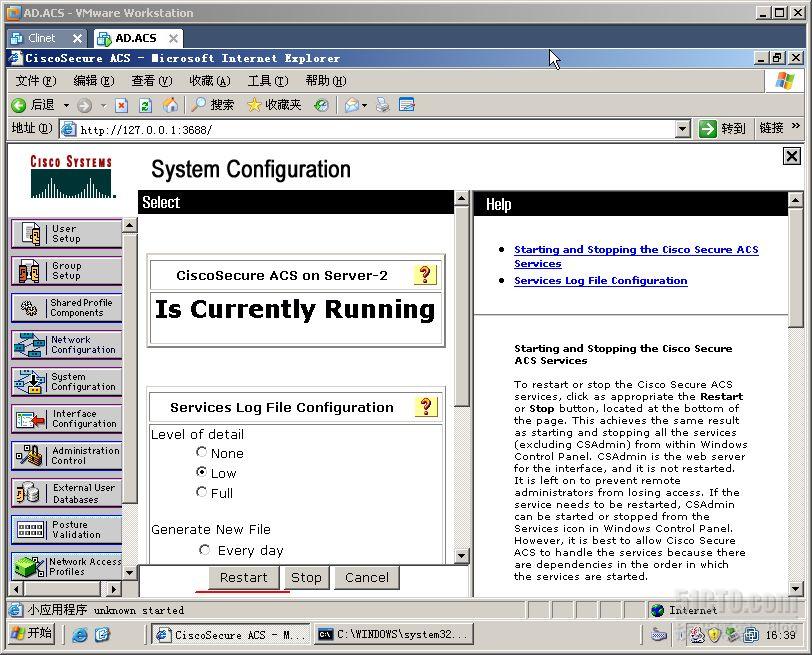This screenshot has height=655, width=812.
Task: Click the IE Home icon
Action: pyautogui.click(x=170, y=105)
